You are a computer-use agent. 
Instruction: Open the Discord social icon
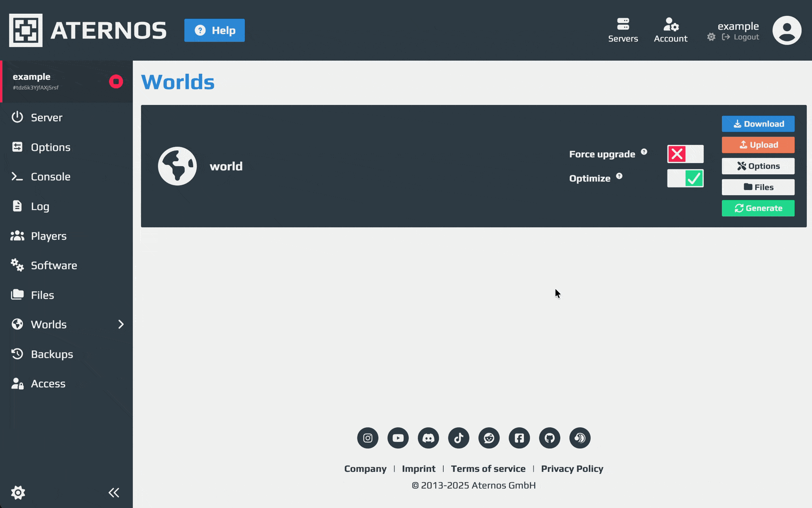(x=428, y=438)
